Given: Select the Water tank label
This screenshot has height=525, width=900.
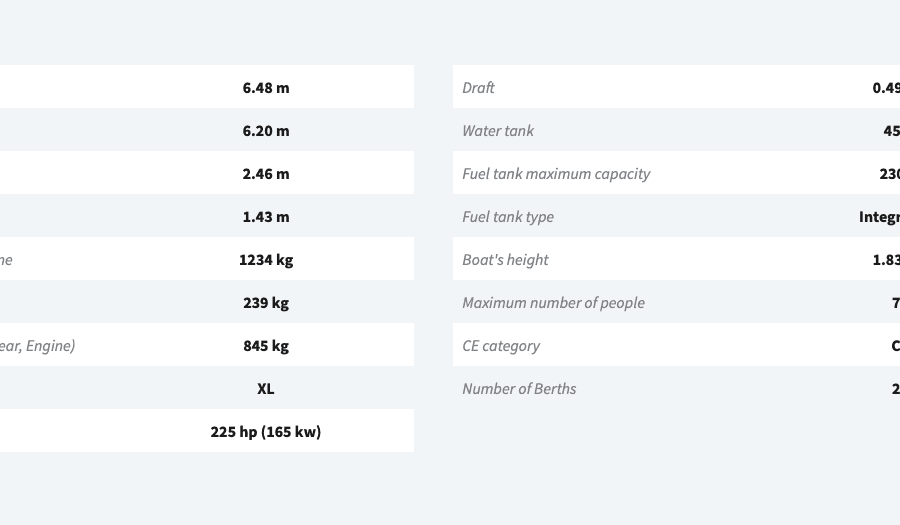Looking at the screenshot, I should click(498, 131).
